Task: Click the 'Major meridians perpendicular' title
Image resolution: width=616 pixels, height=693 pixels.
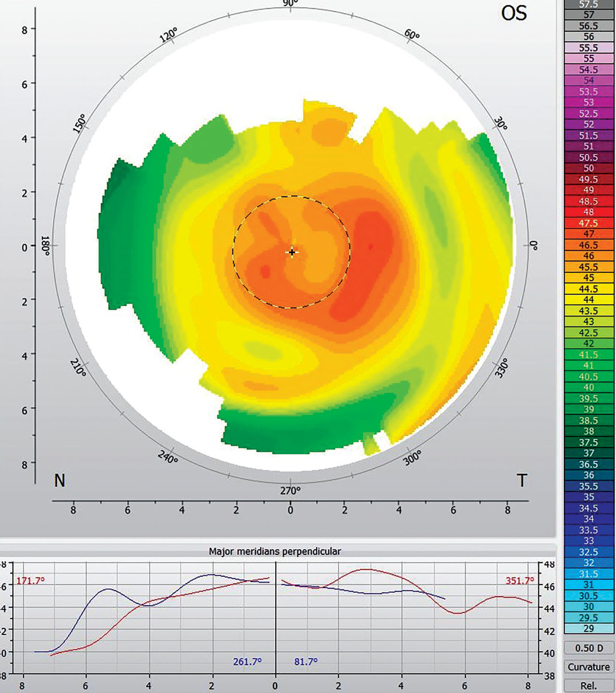Action: click(275, 551)
